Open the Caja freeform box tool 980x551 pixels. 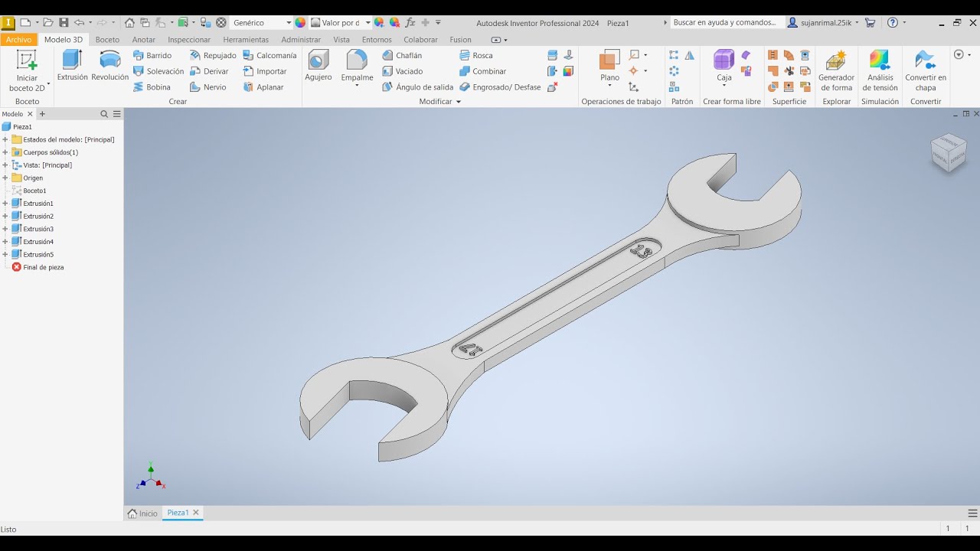(x=724, y=67)
